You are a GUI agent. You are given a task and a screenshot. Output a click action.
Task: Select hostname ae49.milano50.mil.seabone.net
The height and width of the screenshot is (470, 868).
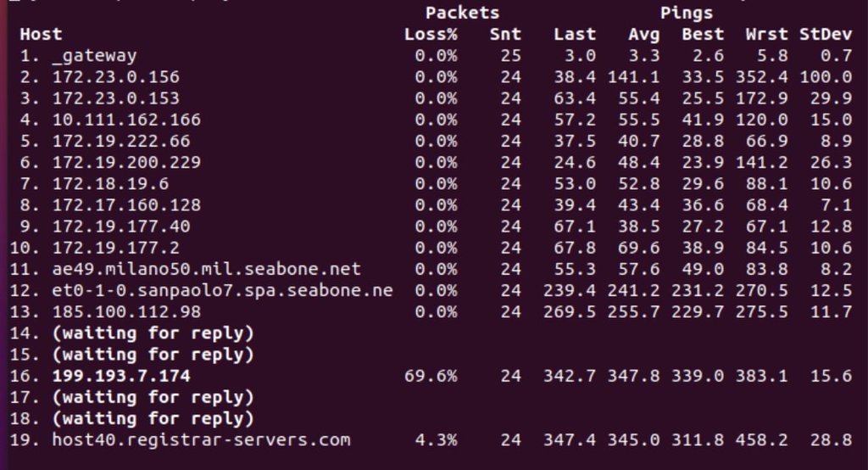tap(207, 270)
